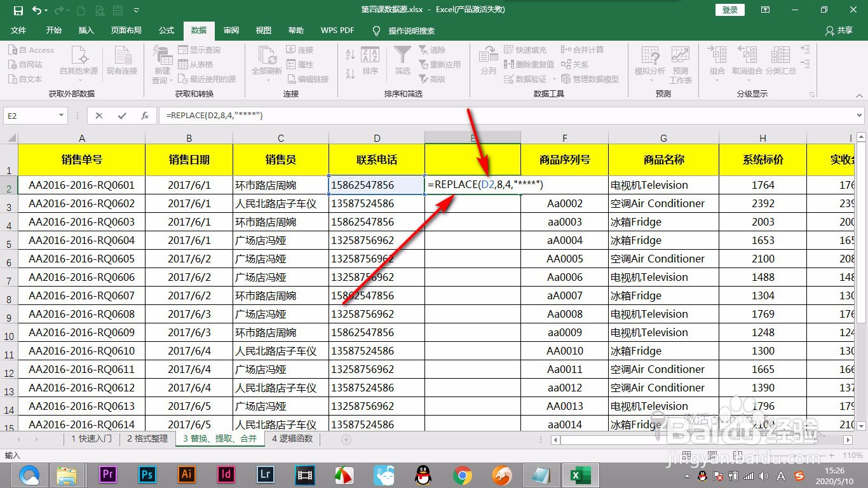The image size is (868, 488).
Task: Switch to the 审阅 Review tab
Action: pyautogui.click(x=231, y=30)
